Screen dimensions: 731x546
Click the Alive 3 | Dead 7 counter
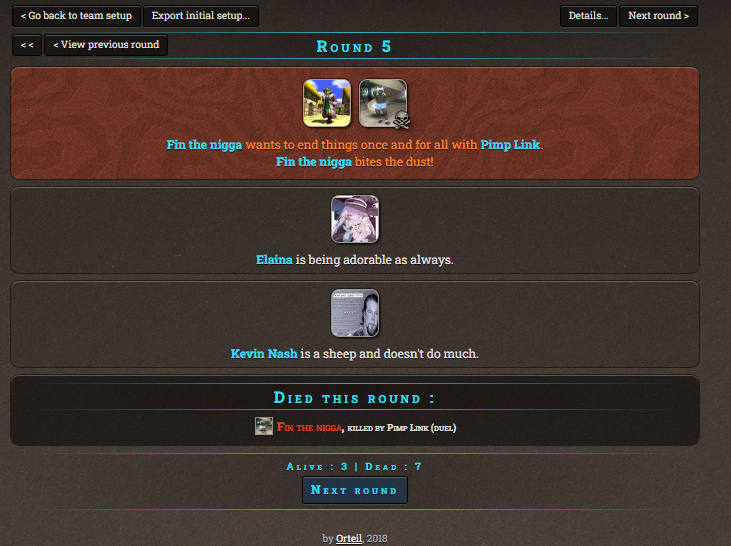point(354,467)
